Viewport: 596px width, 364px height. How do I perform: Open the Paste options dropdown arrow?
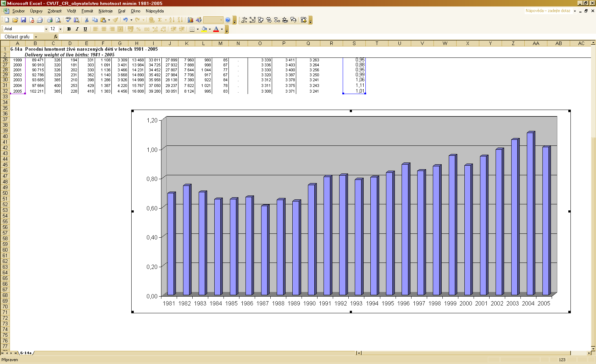click(109, 20)
